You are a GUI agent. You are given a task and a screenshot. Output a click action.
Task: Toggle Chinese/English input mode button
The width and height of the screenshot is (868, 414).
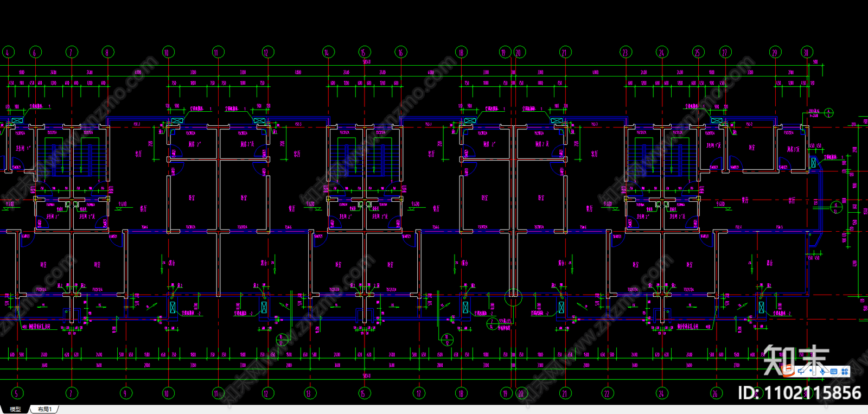[x=801, y=371]
